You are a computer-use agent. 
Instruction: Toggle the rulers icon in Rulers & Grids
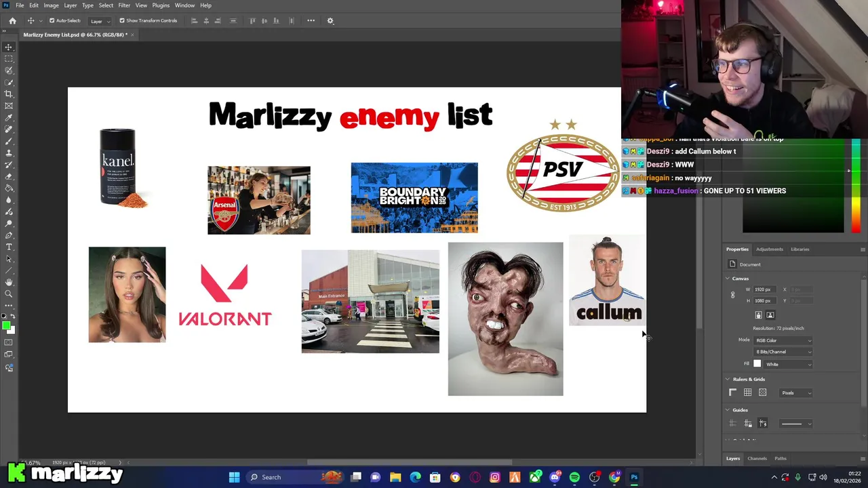point(732,392)
